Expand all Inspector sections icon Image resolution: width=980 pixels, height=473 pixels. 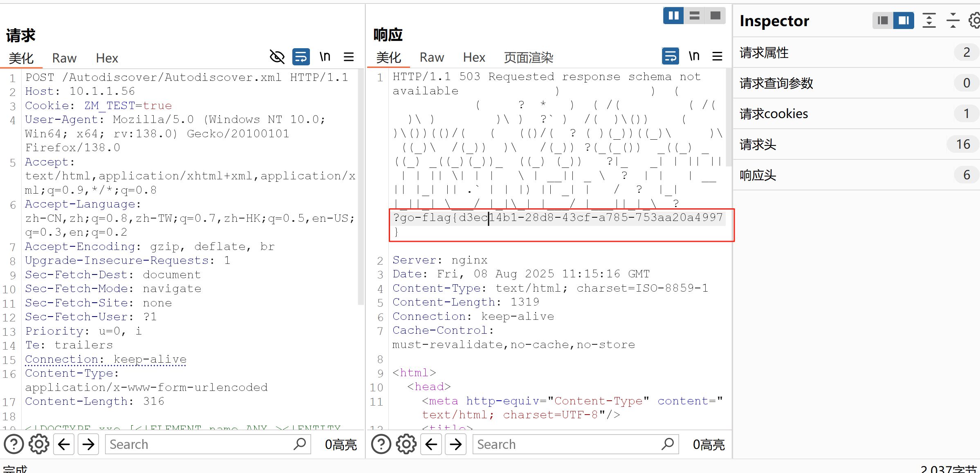(929, 20)
